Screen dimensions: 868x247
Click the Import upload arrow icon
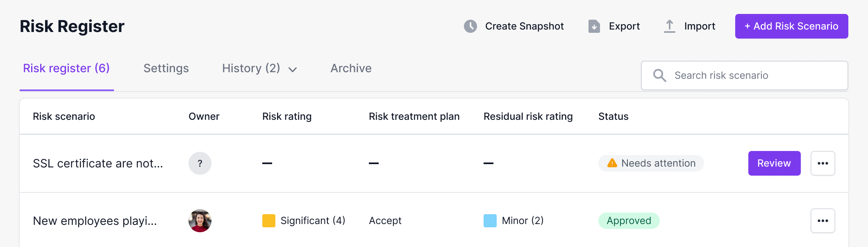pos(669,26)
